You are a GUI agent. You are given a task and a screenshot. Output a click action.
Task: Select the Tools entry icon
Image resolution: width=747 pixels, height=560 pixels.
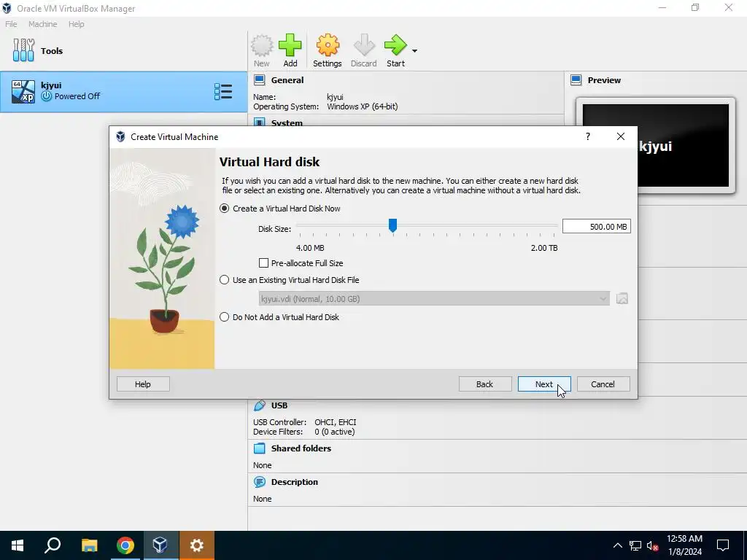pos(23,50)
